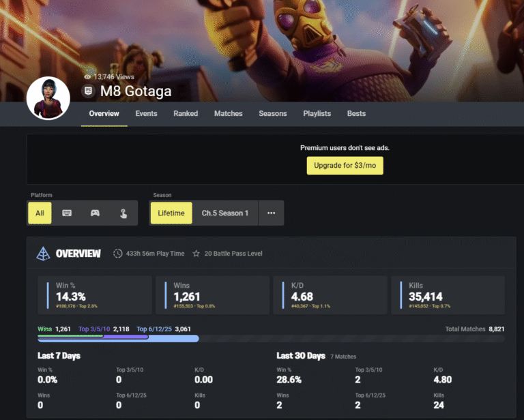
Task: Click the Upgrade for $3/mo button
Action: (345, 166)
